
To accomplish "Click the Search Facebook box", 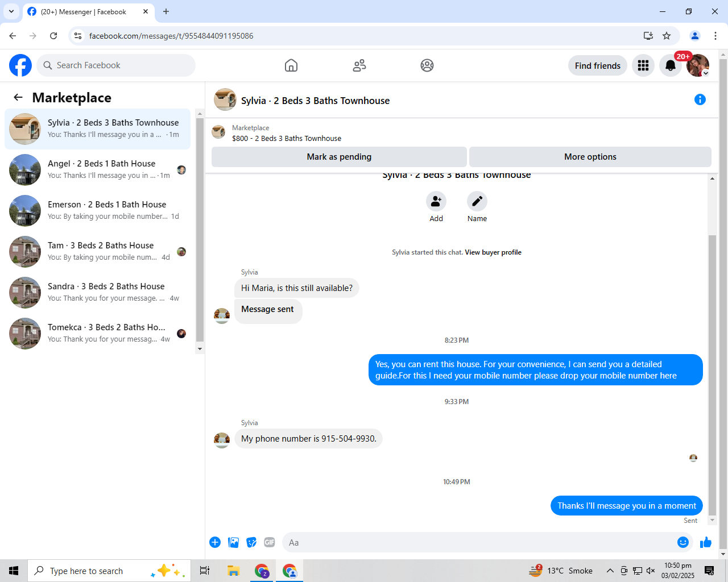I will pyautogui.click(x=116, y=65).
